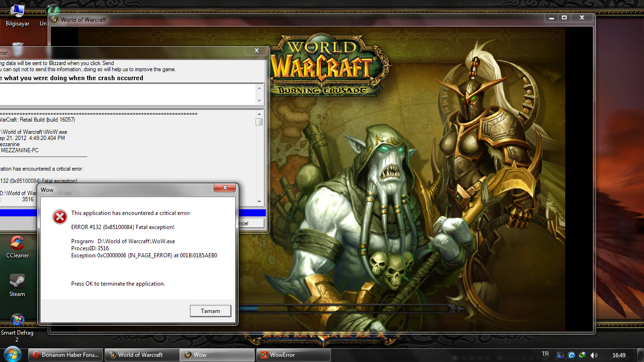Switch to the World of Warcraft taskbar button
Screen dimensions: 644x362
pos(142,355)
